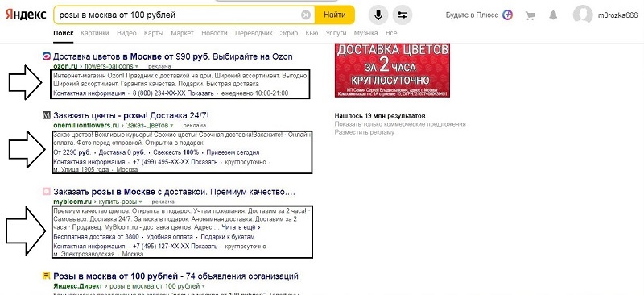Click the Разместить рекламу link
Image resolution: width=644 pixels, height=295 pixels.
tap(365, 132)
